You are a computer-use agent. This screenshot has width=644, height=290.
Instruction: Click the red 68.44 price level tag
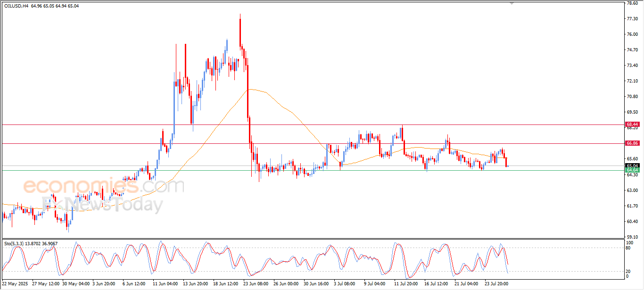tap(632, 124)
